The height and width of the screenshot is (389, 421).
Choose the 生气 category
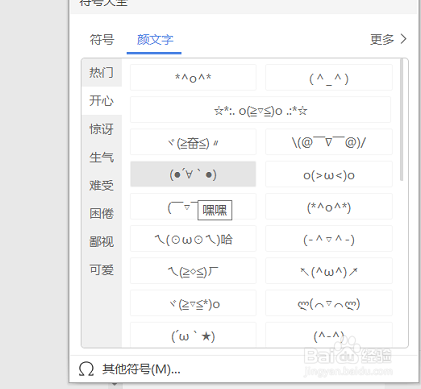[102, 157]
